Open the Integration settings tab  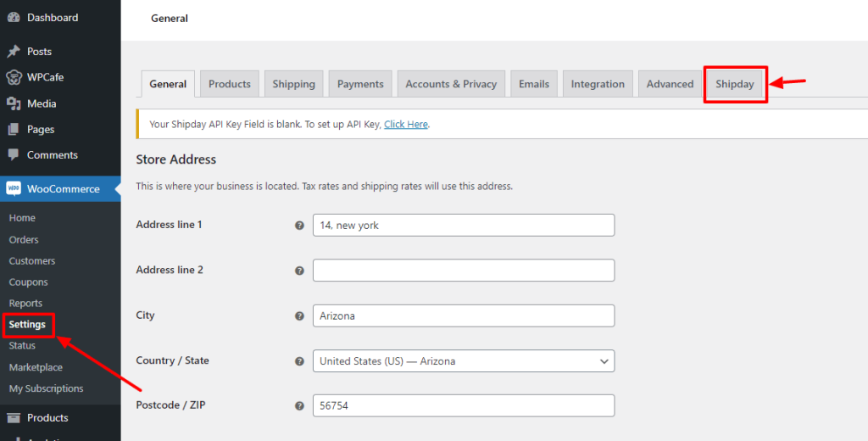click(598, 84)
